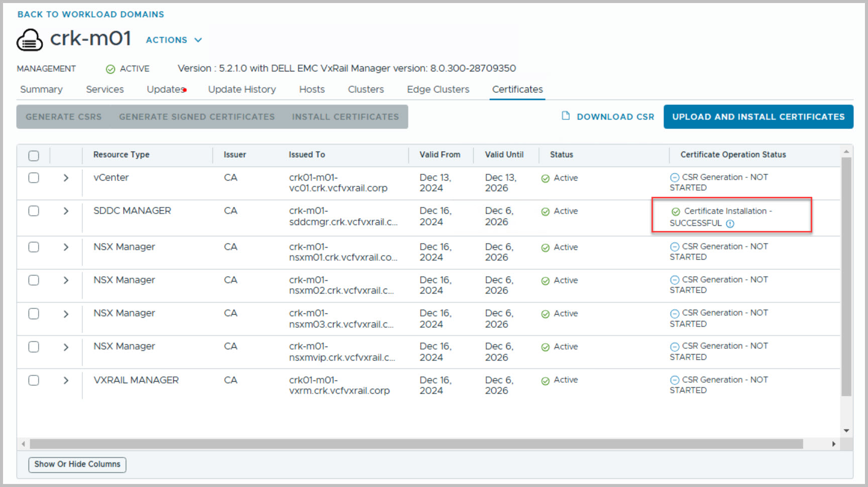Select the vCenter row checkbox
The image size is (868, 487).
click(34, 178)
